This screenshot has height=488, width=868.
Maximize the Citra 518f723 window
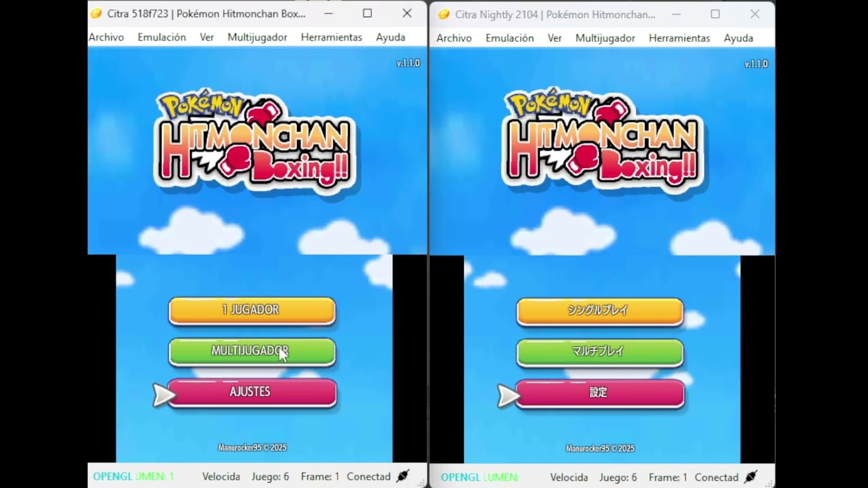(x=368, y=14)
